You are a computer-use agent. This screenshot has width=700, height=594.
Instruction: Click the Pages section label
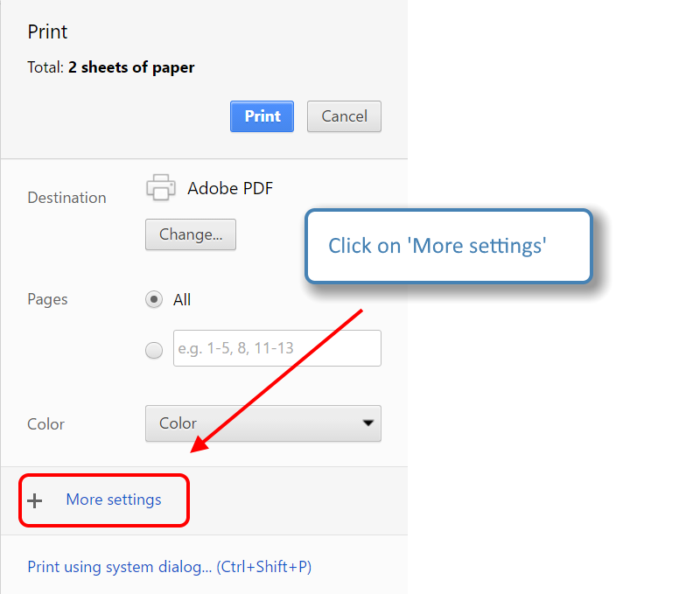[46, 299]
